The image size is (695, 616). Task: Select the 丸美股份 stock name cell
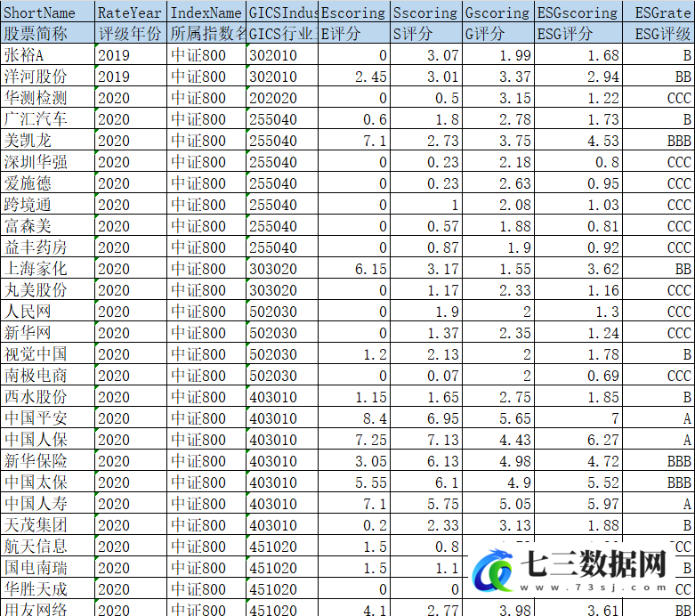coord(47,289)
